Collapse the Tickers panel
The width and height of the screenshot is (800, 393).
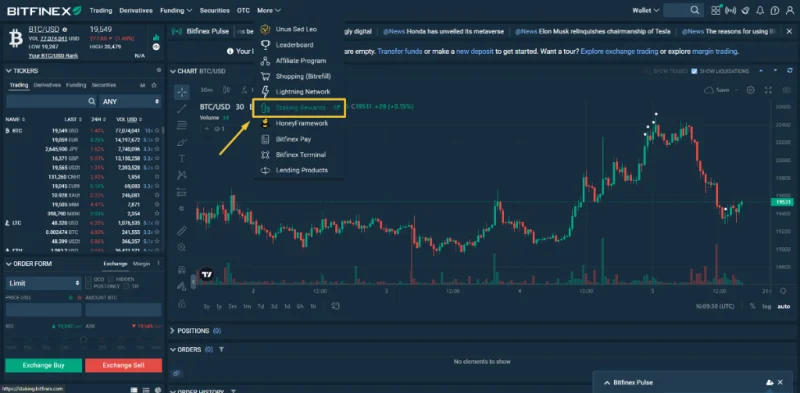tap(8, 71)
